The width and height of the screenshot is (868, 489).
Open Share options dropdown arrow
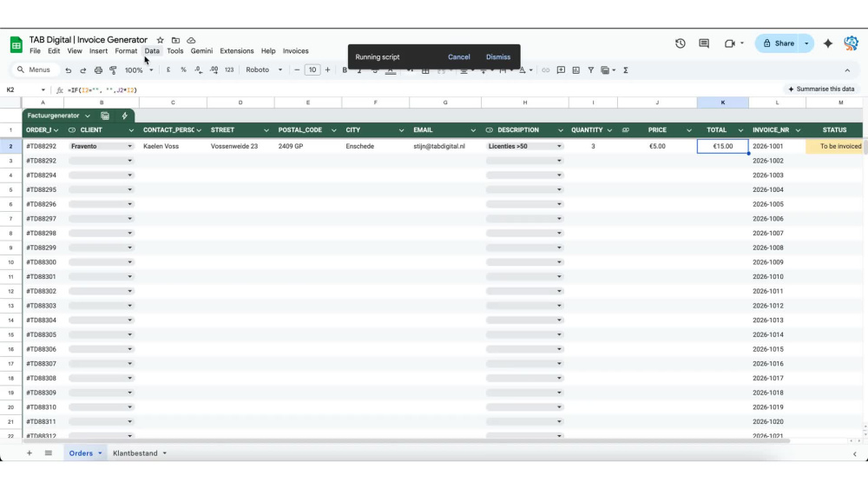[806, 43]
